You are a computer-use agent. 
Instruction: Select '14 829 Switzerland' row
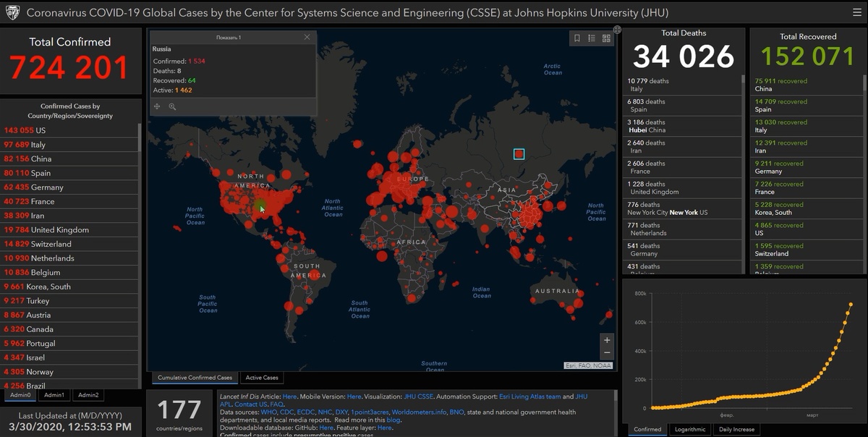pos(69,244)
